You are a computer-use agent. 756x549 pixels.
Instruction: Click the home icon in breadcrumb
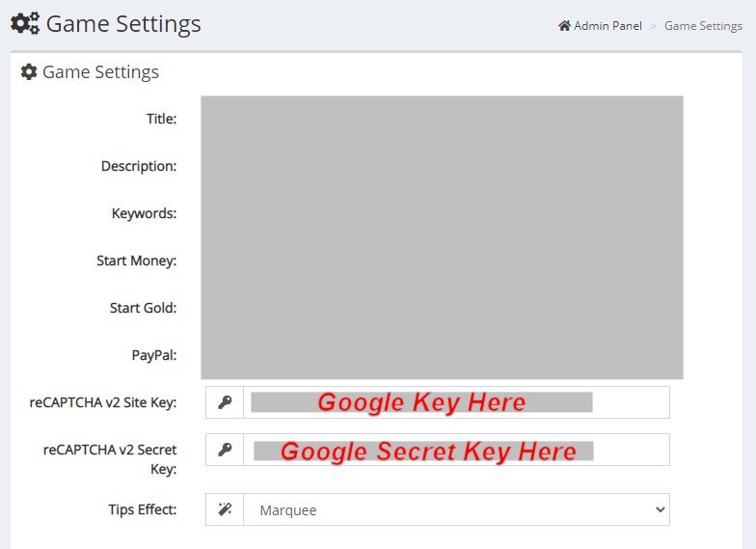564,26
